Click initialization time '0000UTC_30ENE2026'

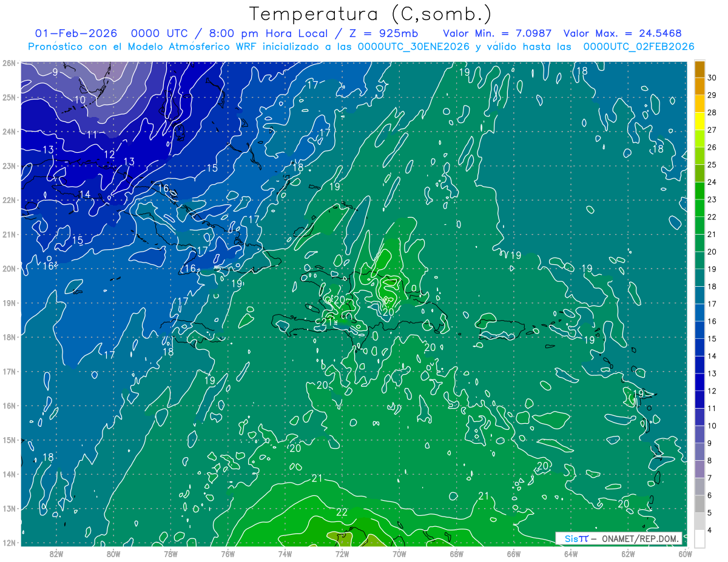[x=414, y=47]
